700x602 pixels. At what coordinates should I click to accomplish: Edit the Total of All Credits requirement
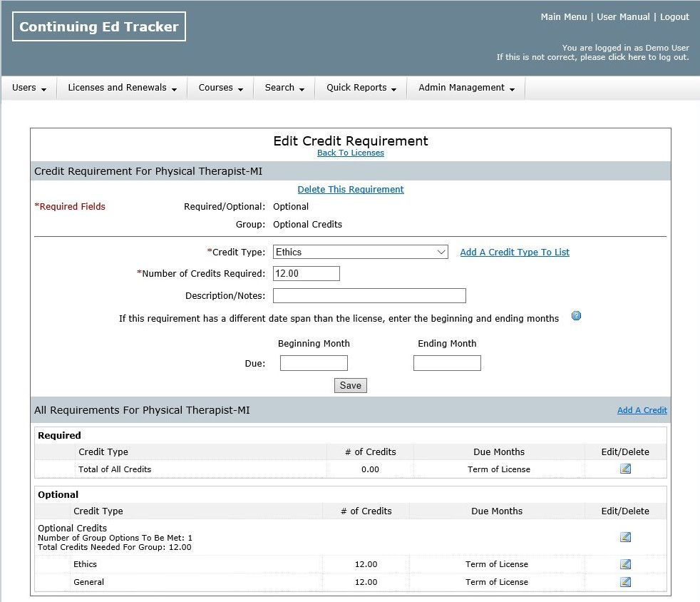pos(625,469)
